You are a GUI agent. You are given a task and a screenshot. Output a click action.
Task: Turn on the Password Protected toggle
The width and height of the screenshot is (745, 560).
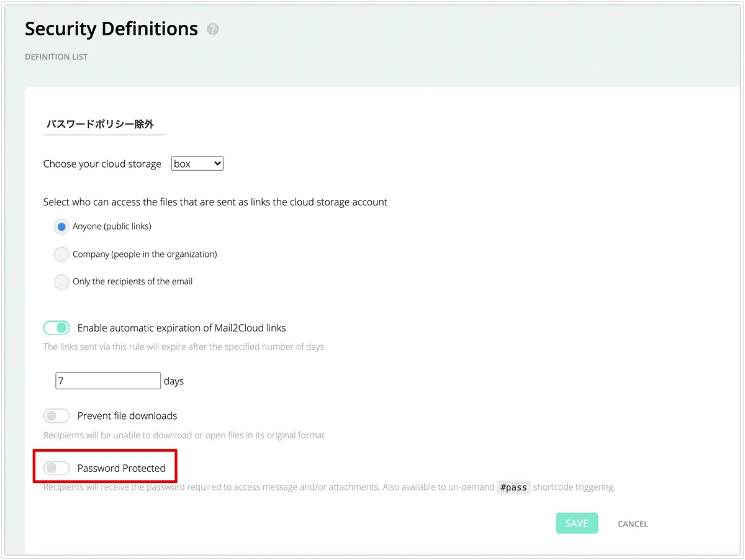tap(56, 468)
